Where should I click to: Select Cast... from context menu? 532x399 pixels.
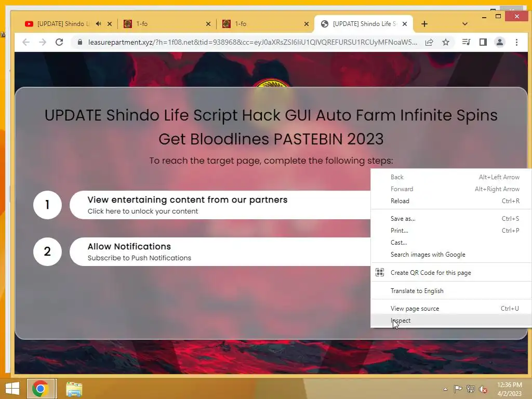tap(451, 243)
